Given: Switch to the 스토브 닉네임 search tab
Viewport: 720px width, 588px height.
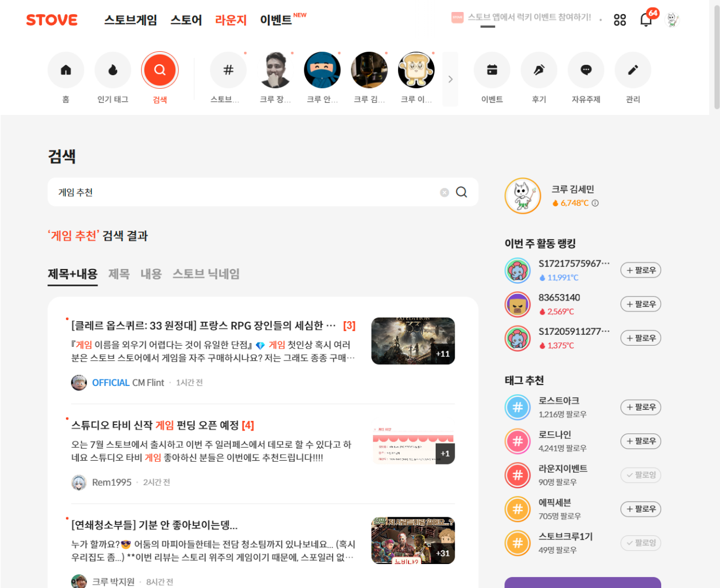Looking at the screenshot, I should coord(206,274).
